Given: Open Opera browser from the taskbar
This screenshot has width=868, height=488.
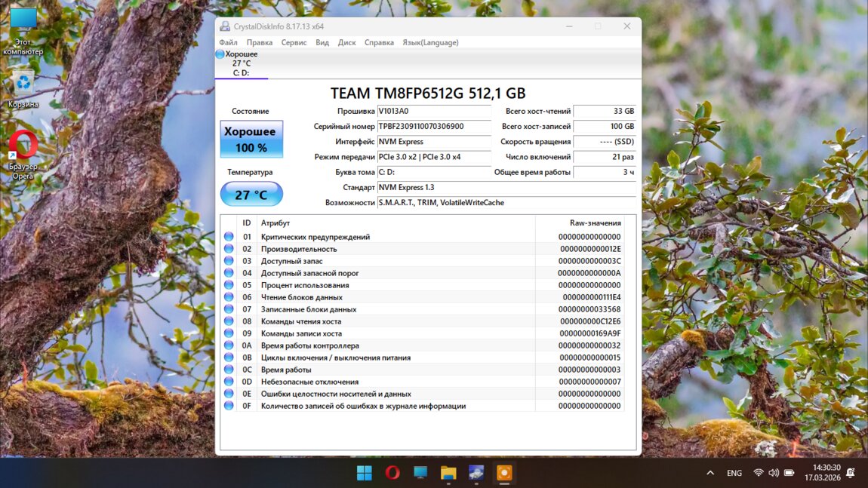Looking at the screenshot, I should coord(392,473).
